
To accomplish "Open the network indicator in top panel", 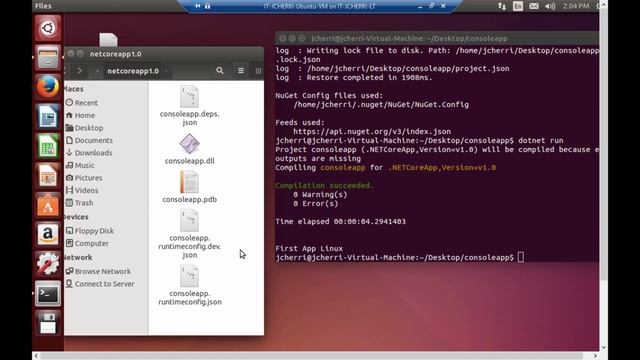I will 502,6.
